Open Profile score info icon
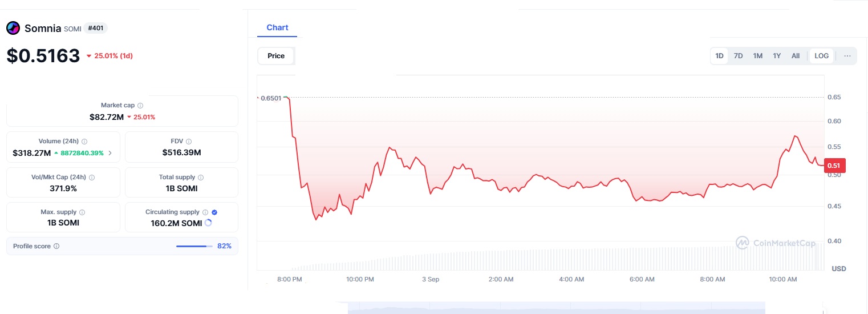This screenshot has height=314, width=868. [56, 246]
